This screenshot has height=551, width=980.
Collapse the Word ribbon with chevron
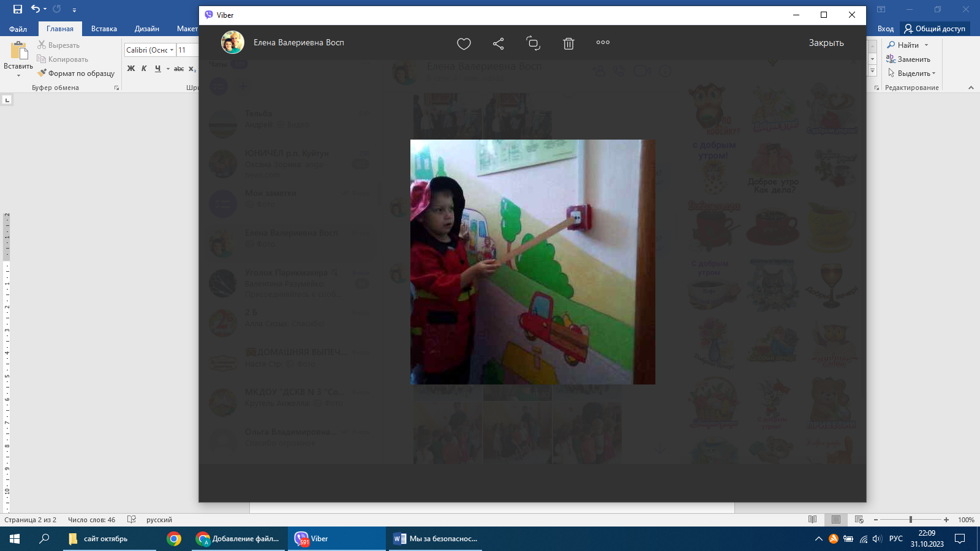click(971, 88)
